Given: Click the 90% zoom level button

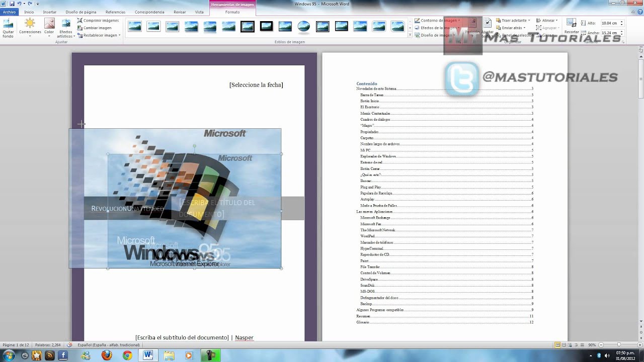Looking at the screenshot, I should click(x=592, y=345).
